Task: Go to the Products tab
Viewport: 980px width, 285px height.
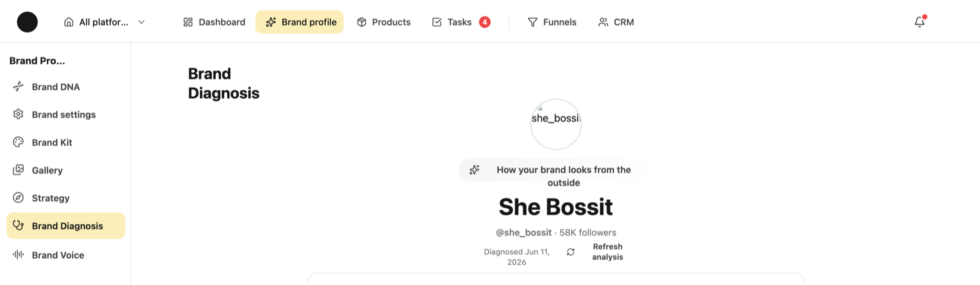Action: point(383,22)
